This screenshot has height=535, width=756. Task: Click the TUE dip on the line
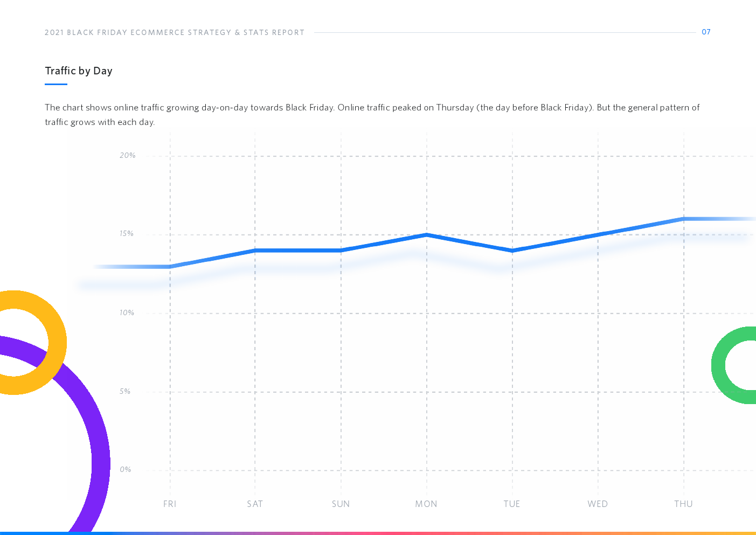tap(512, 251)
